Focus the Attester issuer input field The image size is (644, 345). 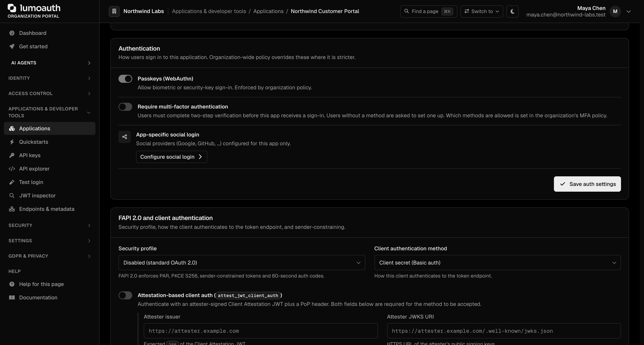point(260,331)
